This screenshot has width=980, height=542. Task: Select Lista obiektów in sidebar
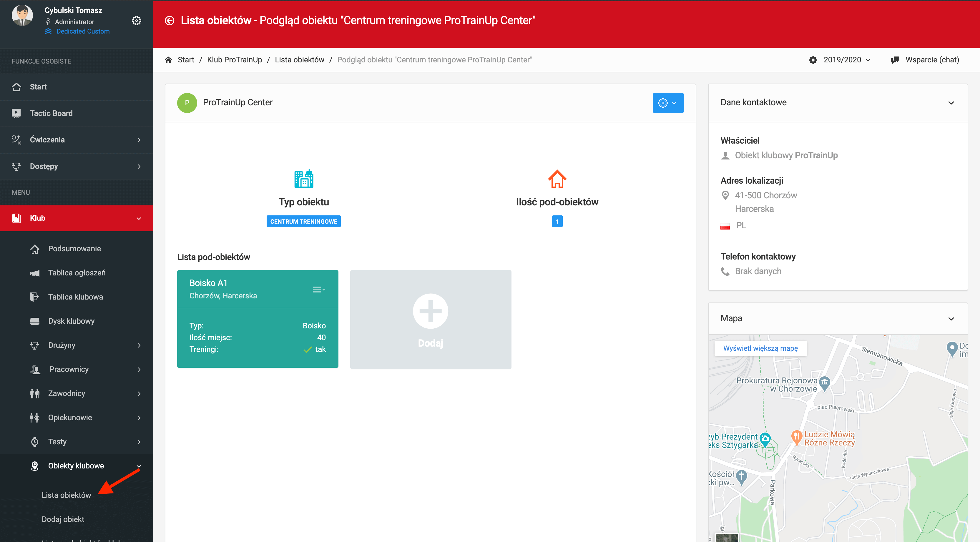66,495
